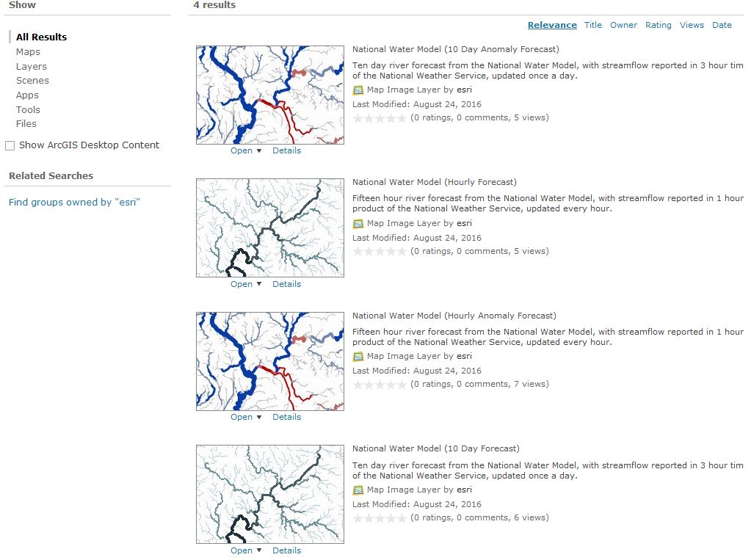The width and height of the screenshot is (751, 560).
Task: Click rating stars of 10 Day Forecast result
Action: coord(380,518)
